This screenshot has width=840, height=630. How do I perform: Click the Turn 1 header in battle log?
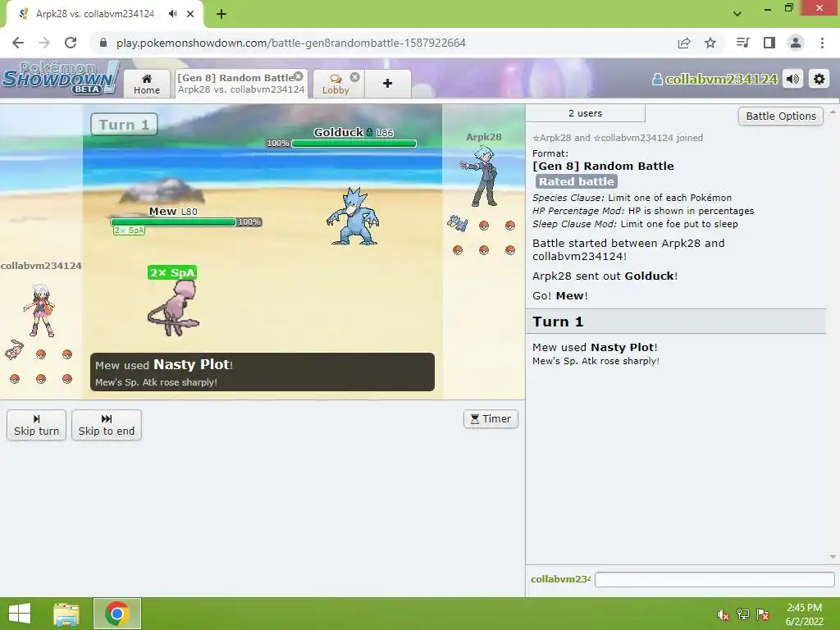[676, 322]
